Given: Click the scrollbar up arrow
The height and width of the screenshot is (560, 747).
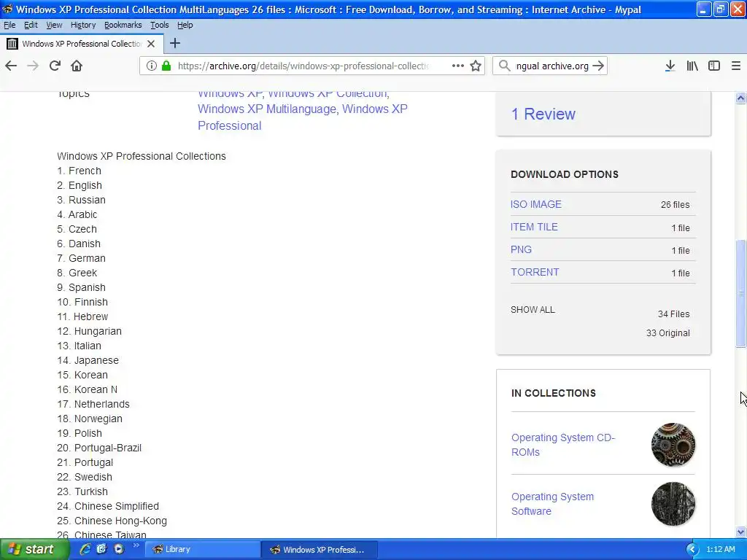Looking at the screenshot, I should point(741,98).
